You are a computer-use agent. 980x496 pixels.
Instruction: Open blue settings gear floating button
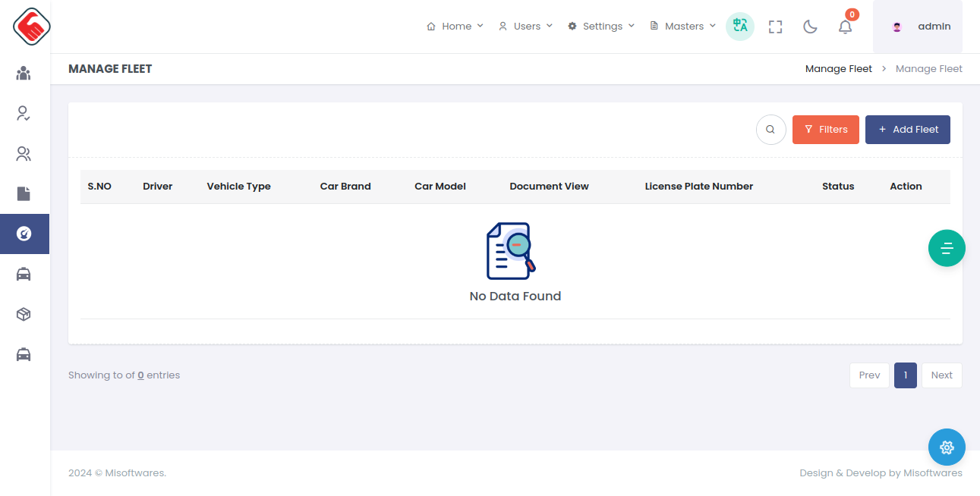[947, 447]
